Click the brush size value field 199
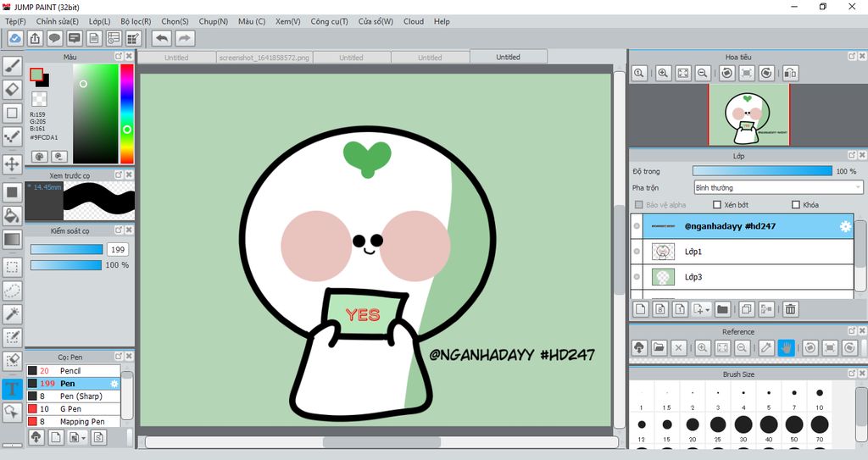This screenshot has height=460, width=868. 117,250
